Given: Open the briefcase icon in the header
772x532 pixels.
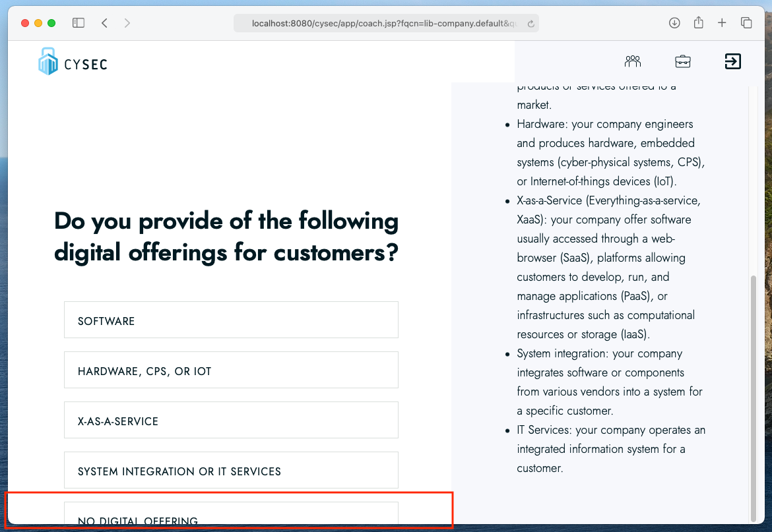Looking at the screenshot, I should (x=683, y=61).
